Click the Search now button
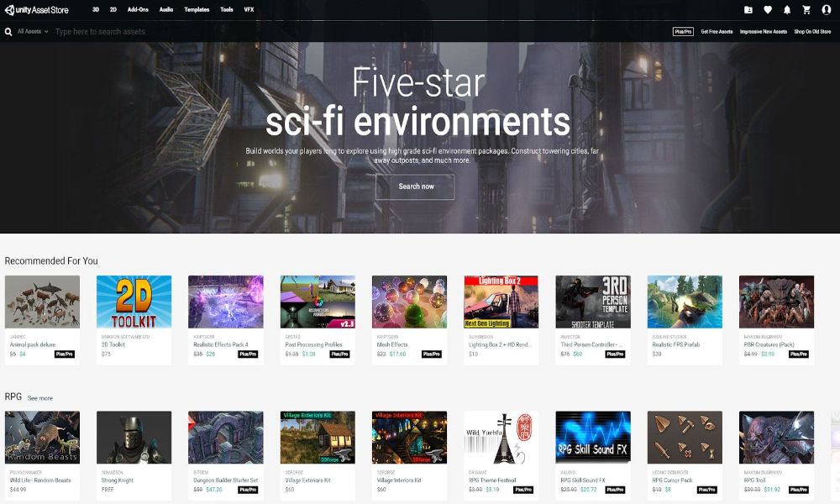The width and height of the screenshot is (840, 504). tap(415, 186)
